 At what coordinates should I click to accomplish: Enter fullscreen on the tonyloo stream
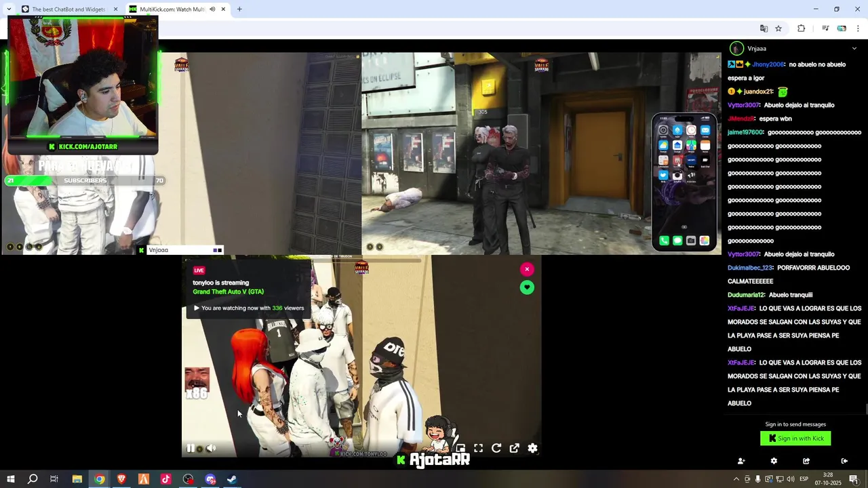(x=478, y=448)
